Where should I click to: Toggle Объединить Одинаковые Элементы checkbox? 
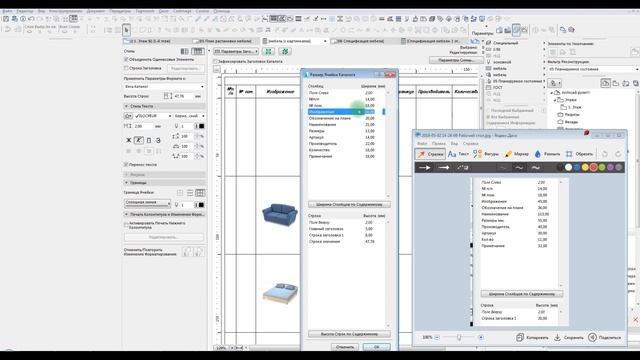coord(126,60)
